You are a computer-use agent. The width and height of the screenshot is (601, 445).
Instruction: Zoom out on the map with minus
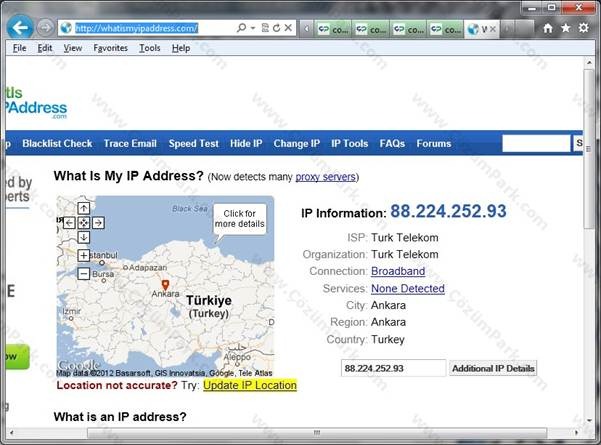(84, 273)
